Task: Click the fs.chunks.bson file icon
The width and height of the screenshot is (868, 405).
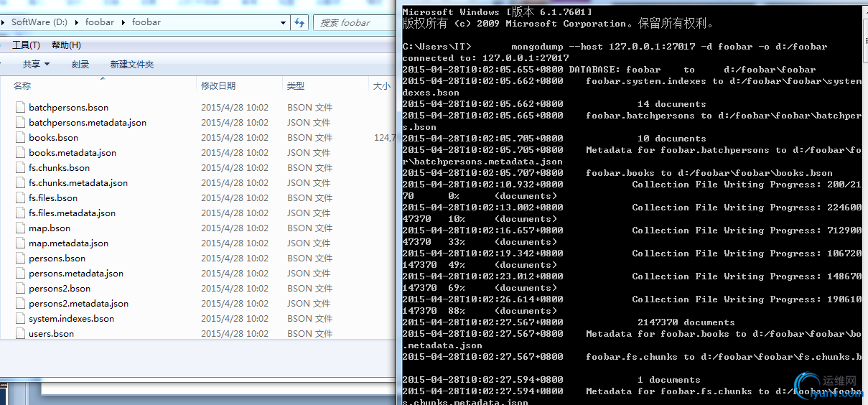Action: click(x=20, y=167)
